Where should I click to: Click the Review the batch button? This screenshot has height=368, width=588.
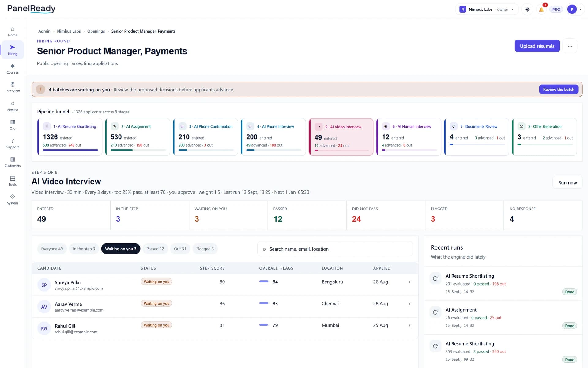(558, 90)
